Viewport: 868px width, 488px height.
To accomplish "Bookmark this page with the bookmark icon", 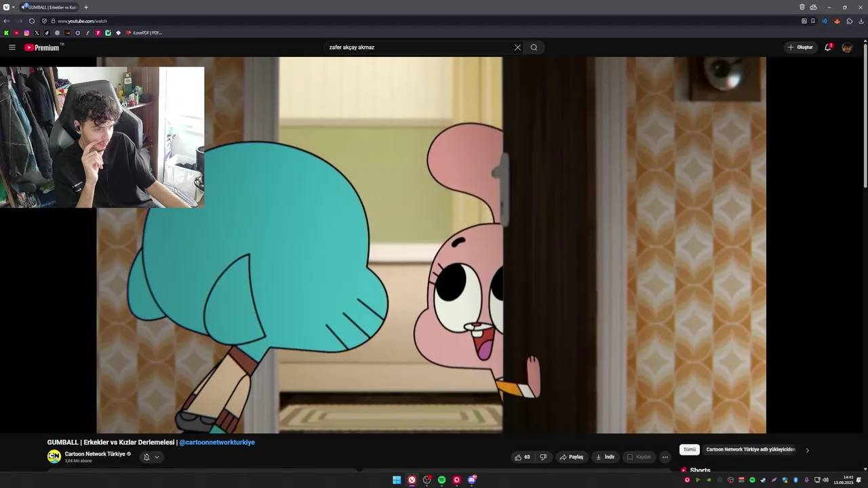I will pos(813,21).
